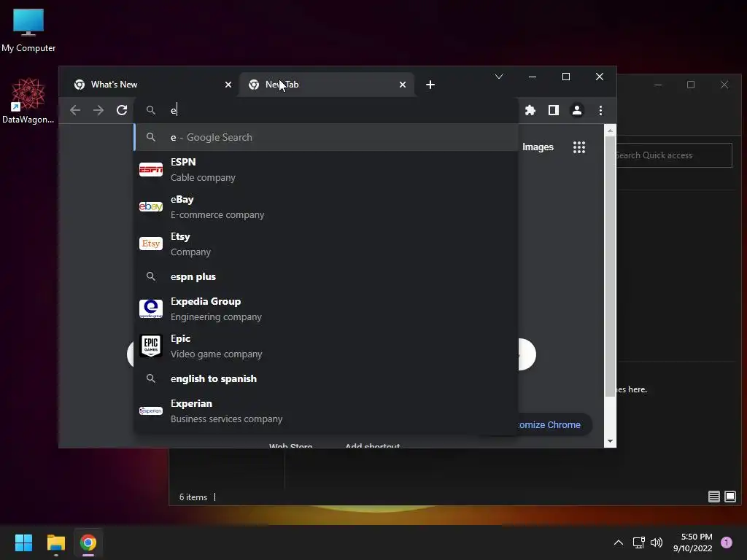747x560 pixels.
Task: Open the DataWagon desktop shortcut
Action: point(28,101)
